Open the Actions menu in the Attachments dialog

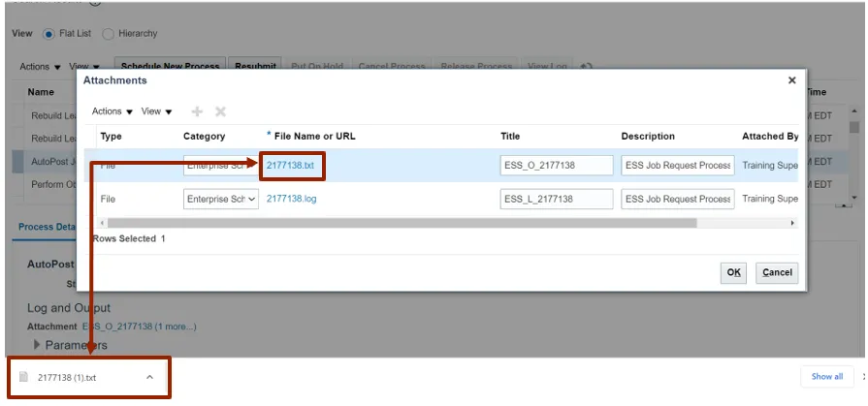(x=113, y=111)
